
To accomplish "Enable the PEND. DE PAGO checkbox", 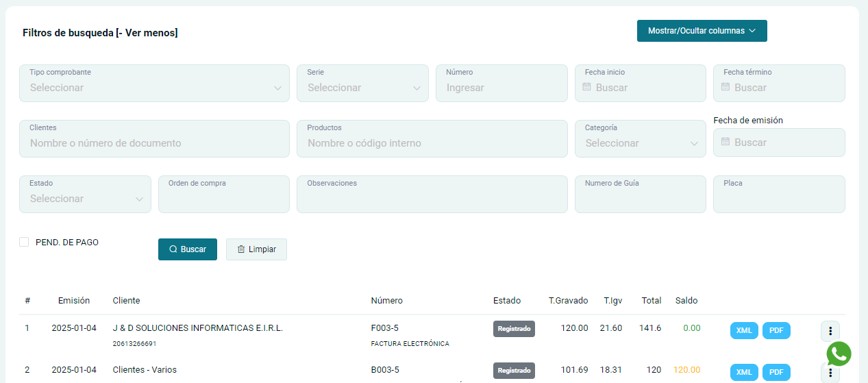I will 24,242.
